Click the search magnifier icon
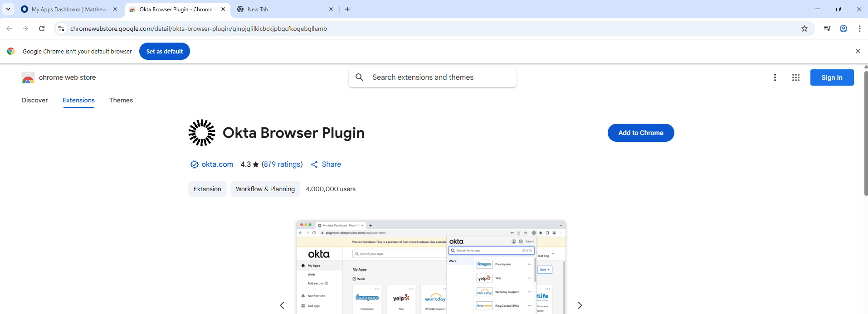868x314 pixels. click(360, 77)
